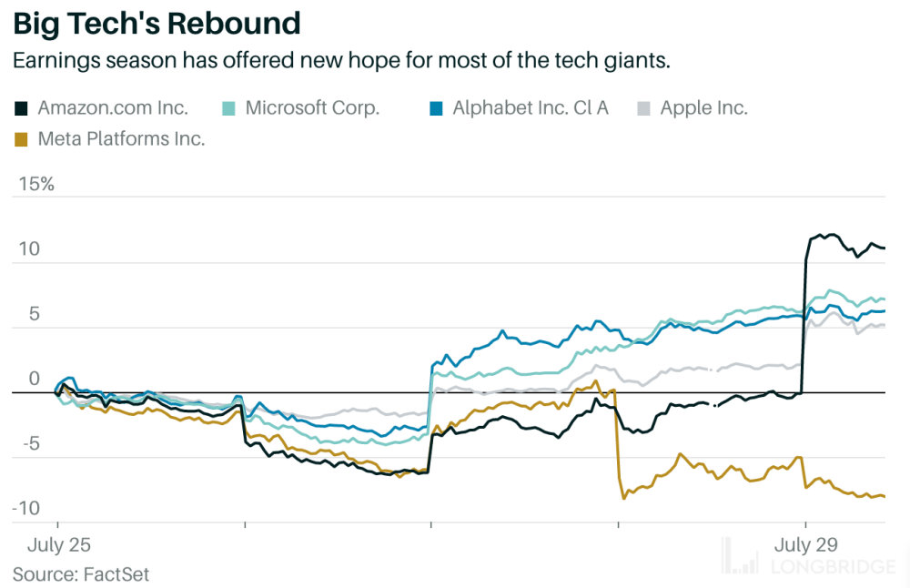Click the July 29 x-axis label
This screenshot has width=910, height=588.
[x=805, y=544]
